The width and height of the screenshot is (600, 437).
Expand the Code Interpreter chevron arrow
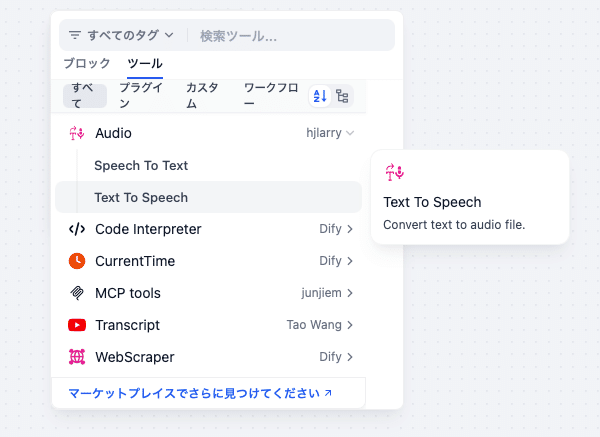(x=350, y=229)
